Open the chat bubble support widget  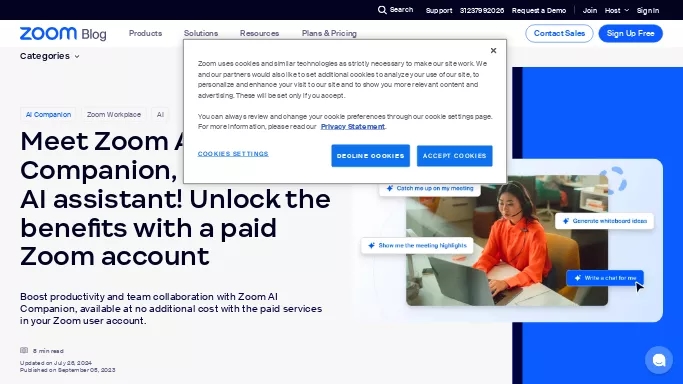pyautogui.click(x=659, y=360)
